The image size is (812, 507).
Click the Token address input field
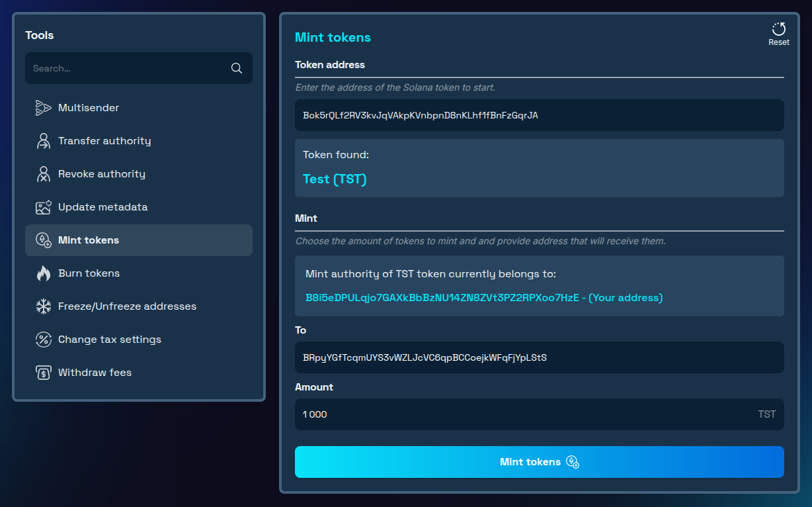540,115
